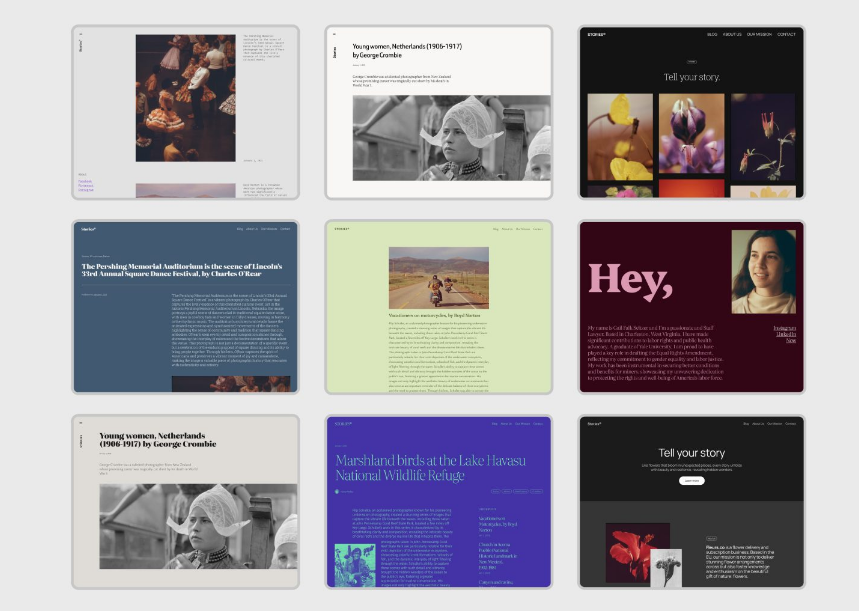The height and width of the screenshot is (611, 859).
Task: Click the STORIES logo in black flower template
Action: click(x=597, y=35)
